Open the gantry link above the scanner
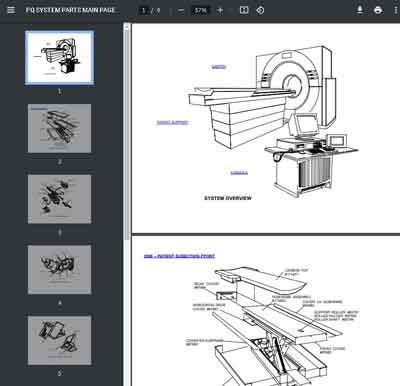The width and height of the screenshot is (400, 386). pos(219,67)
